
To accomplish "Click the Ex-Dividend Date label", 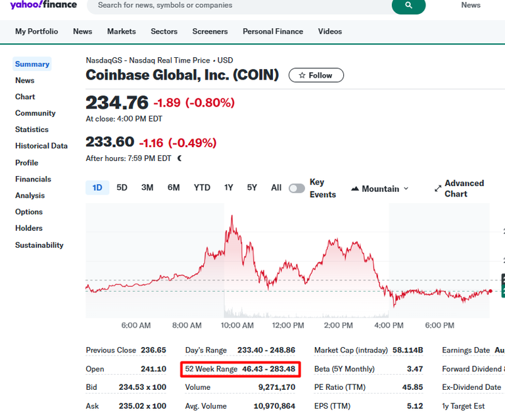I will tap(471, 387).
